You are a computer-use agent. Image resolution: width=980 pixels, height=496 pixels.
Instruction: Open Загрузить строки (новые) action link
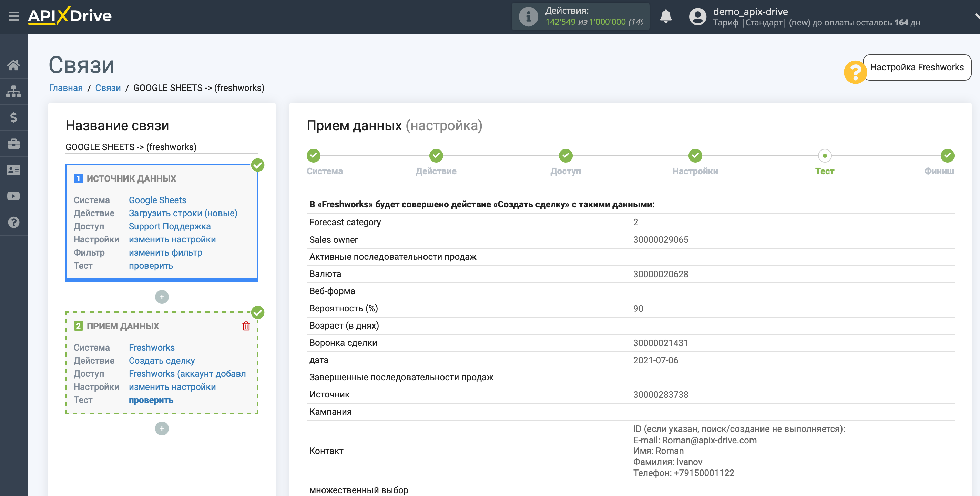(x=183, y=213)
